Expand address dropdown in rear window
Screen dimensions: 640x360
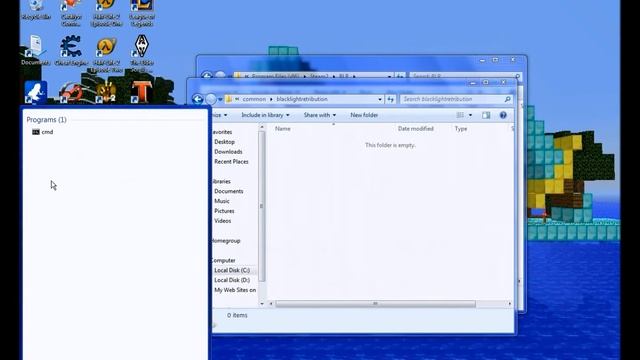pos(389,76)
